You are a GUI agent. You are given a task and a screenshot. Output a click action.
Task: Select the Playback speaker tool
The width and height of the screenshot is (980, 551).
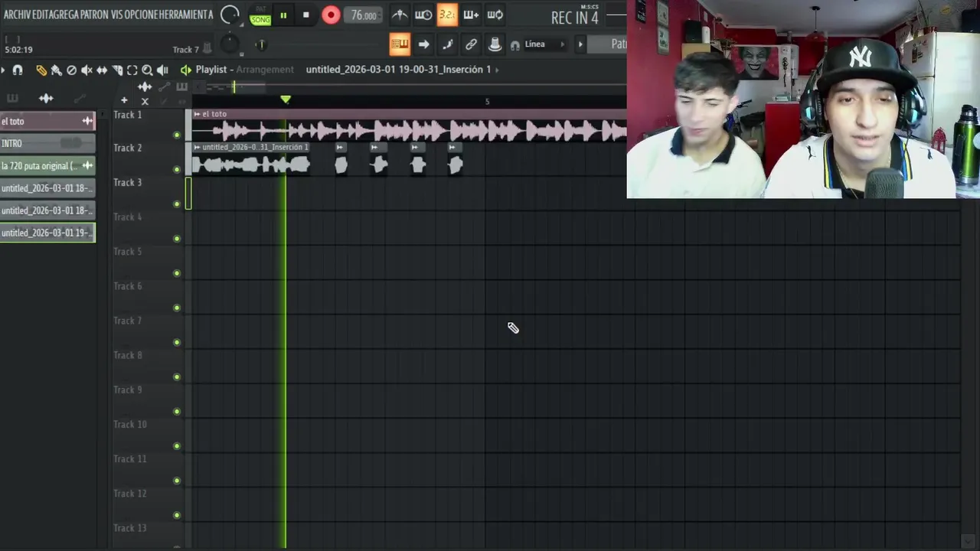click(162, 70)
